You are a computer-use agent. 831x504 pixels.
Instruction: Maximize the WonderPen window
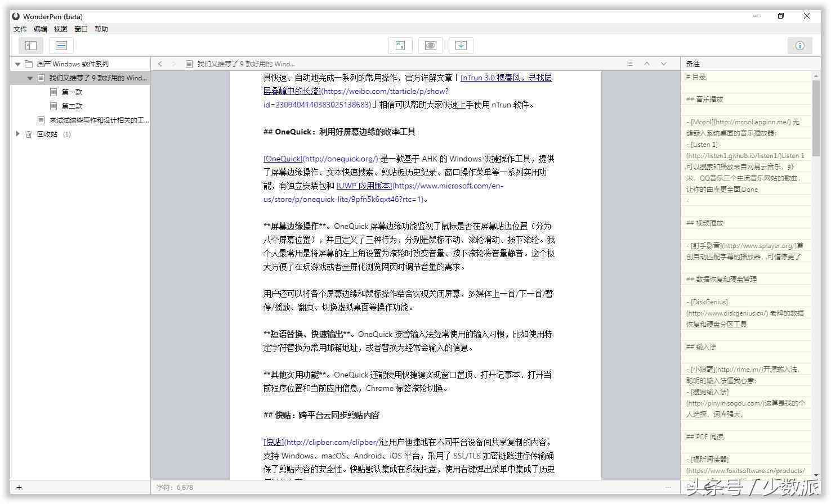(781, 16)
